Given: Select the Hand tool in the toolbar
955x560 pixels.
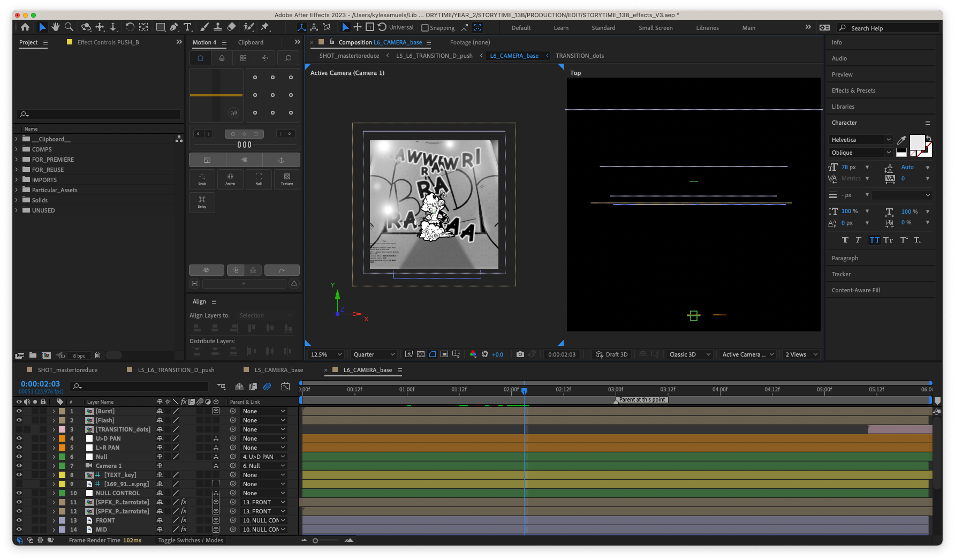Looking at the screenshot, I should coord(56,27).
